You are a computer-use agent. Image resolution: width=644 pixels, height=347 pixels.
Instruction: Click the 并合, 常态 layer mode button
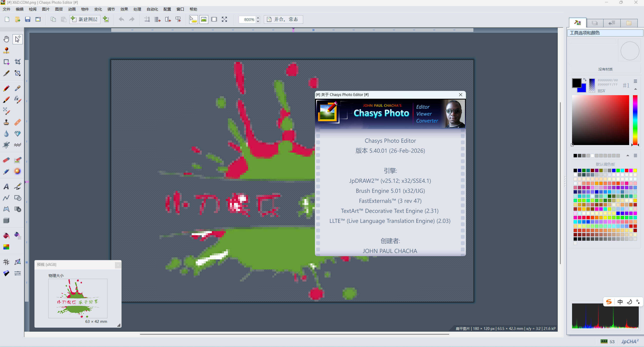click(283, 19)
